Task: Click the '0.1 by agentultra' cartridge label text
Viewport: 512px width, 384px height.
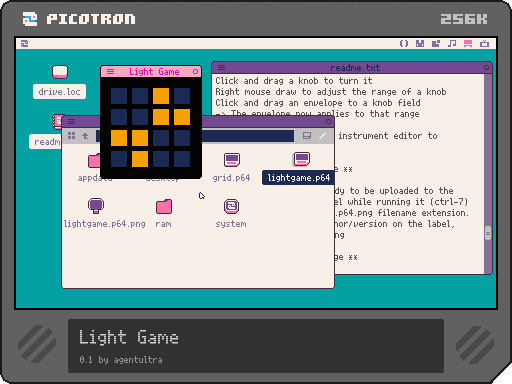Action: pos(121,360)
